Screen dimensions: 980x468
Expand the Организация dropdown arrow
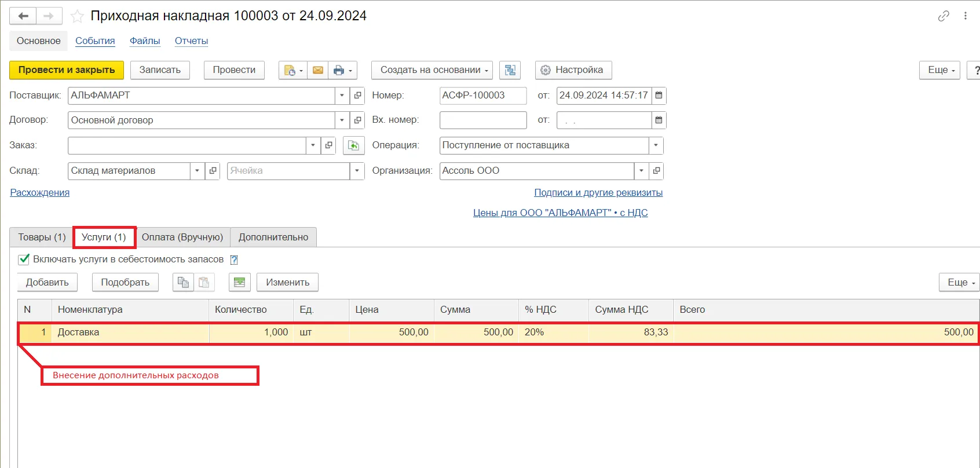[641, 171]
